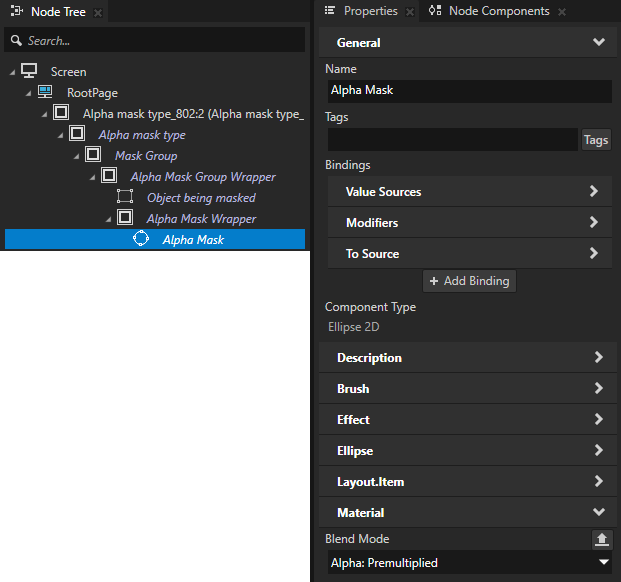Click the search magnifier icon

click(x=16, y=41)
